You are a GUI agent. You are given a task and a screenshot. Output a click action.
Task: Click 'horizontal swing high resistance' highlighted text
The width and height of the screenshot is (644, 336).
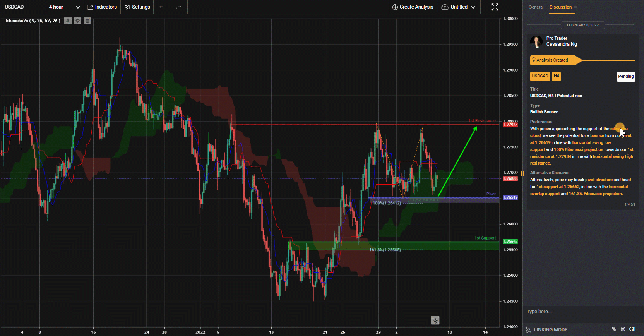[582, 160]
